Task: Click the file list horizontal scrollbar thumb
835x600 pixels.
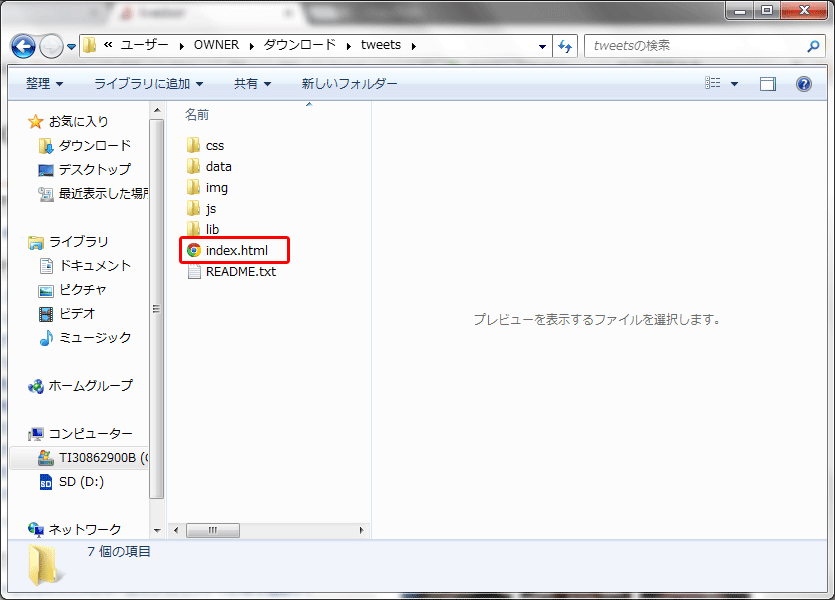Action: 213,530
